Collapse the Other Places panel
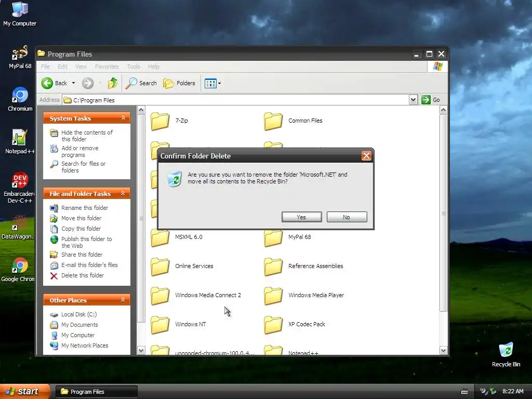532x399 pixels. (x=123, y=300)
